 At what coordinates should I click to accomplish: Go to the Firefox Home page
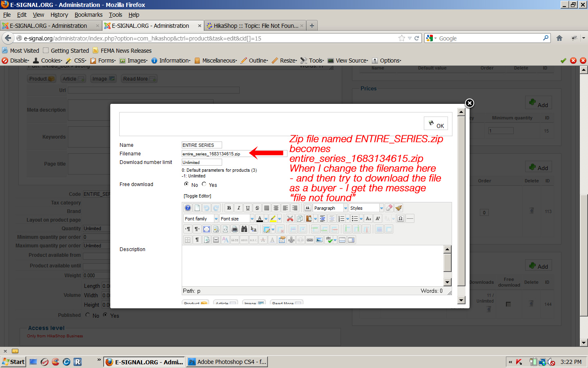(559, 38)
